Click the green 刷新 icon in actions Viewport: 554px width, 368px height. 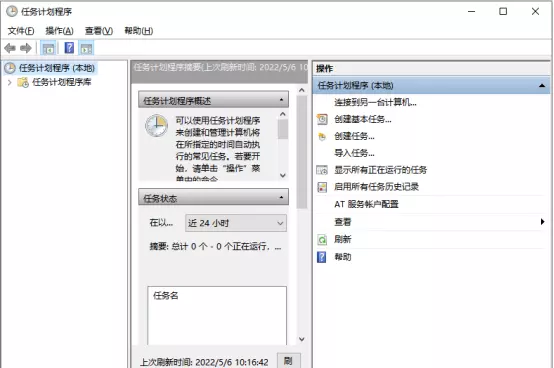click(322, 240)
